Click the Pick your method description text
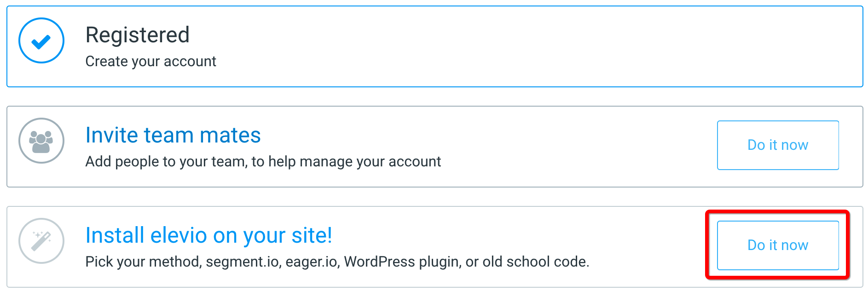Viewport: 868px width, 296px height. coord(337,262)
